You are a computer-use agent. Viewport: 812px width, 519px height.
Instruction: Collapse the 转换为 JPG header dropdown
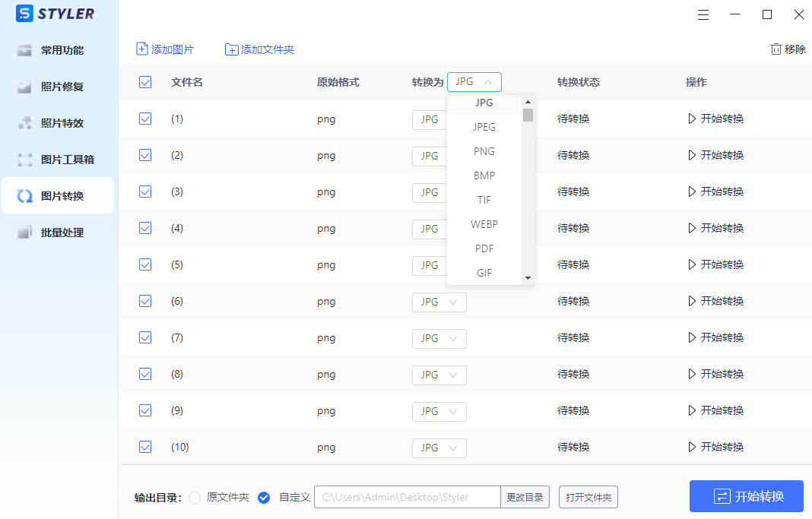pyautogui.click(x=474, y=82)
